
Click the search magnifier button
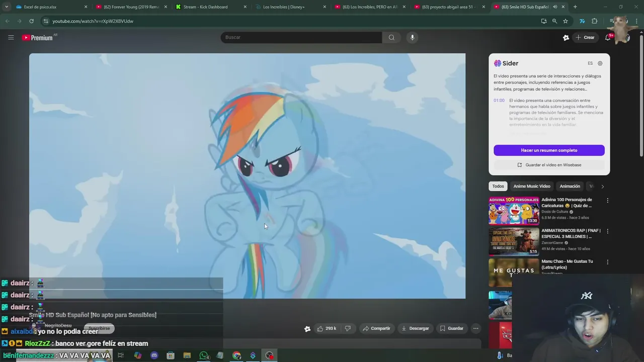point(391,37)
